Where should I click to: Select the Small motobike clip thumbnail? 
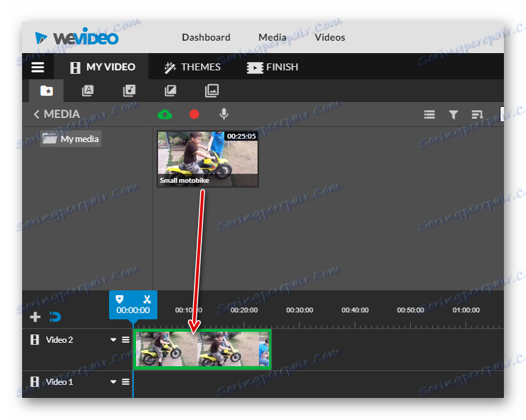(x=208, y=159)
